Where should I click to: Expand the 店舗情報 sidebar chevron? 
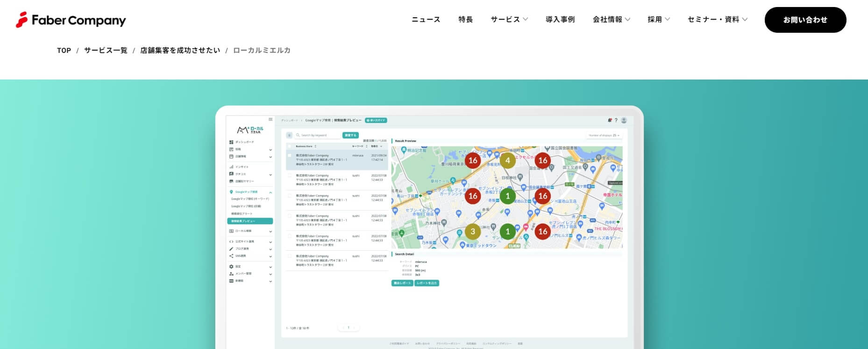coord(270,157)
